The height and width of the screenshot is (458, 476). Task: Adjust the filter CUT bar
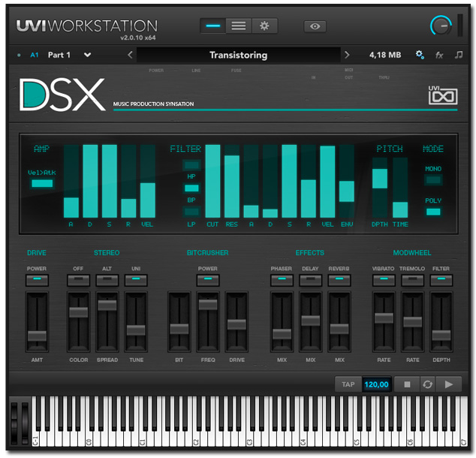(x=212, y=181)
